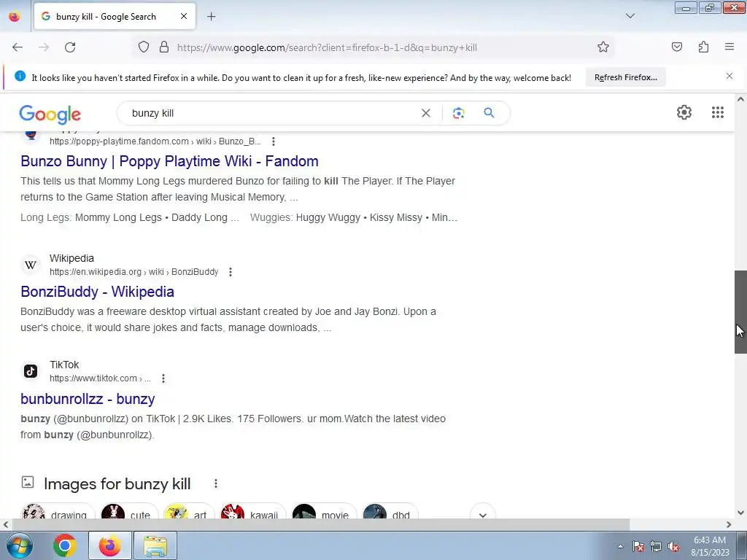Click horizontal scroll right arrow
The height and width of the screenshot is (560, 747).
click(x=729, y=525)
